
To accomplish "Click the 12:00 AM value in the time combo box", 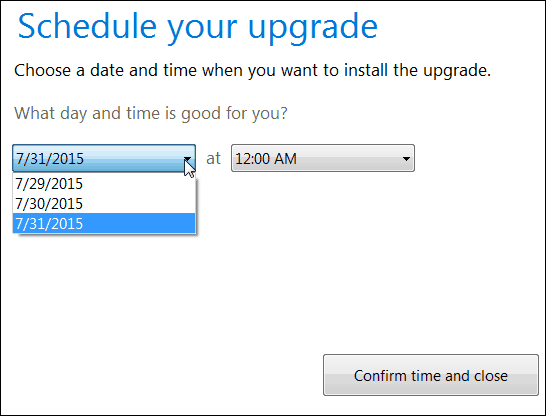I will point(266,159).
